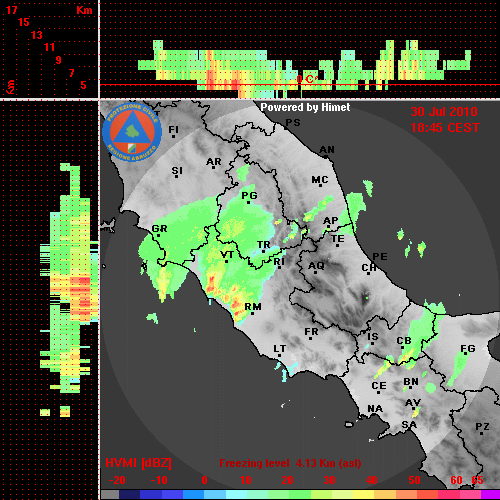Click the VT city label on the map
The image size is (500, 500).
point(227,255)
